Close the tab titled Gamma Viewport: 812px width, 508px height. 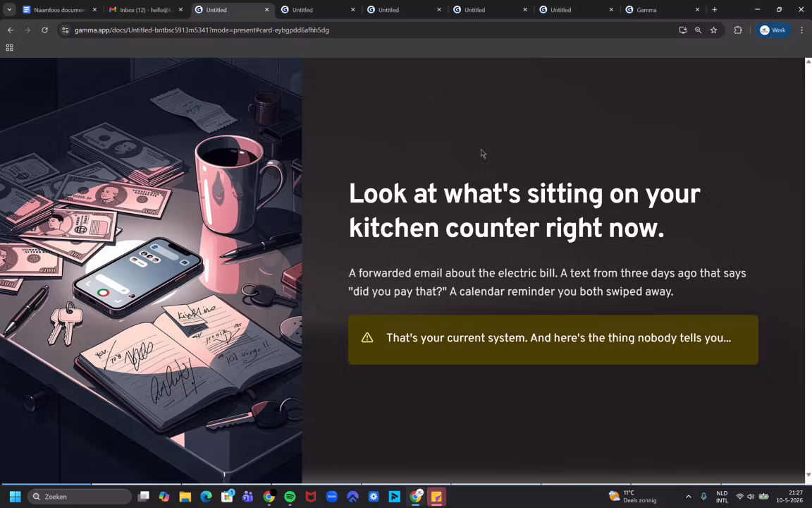[697, 10]
